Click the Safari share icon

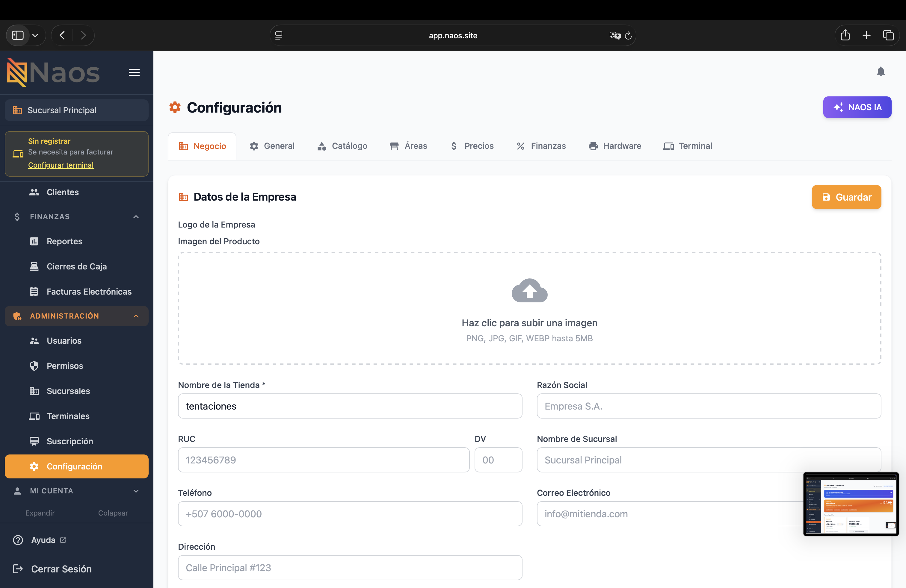pyautogui.click(x=845, y=35)
